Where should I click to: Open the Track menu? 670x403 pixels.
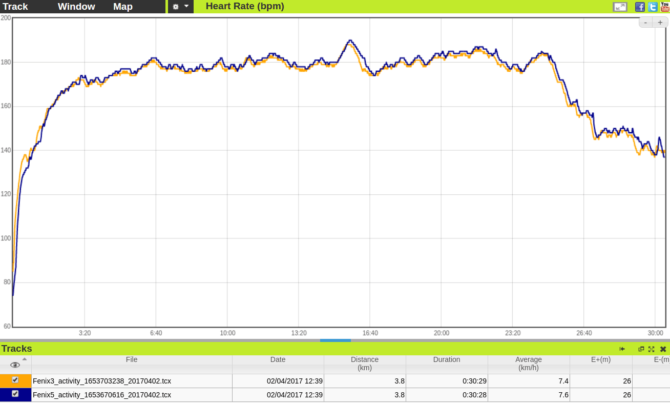coord(15,6)
